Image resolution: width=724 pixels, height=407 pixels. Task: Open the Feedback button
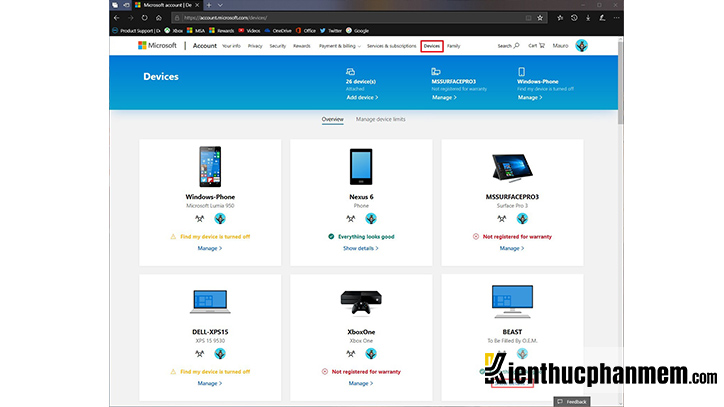(x=572, y=401)
